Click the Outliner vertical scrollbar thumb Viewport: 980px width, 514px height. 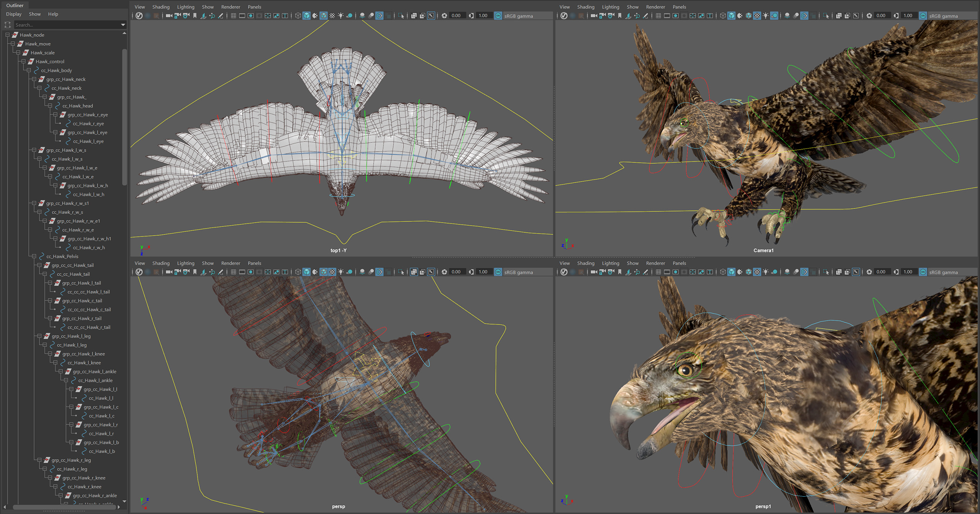[124, 117]
